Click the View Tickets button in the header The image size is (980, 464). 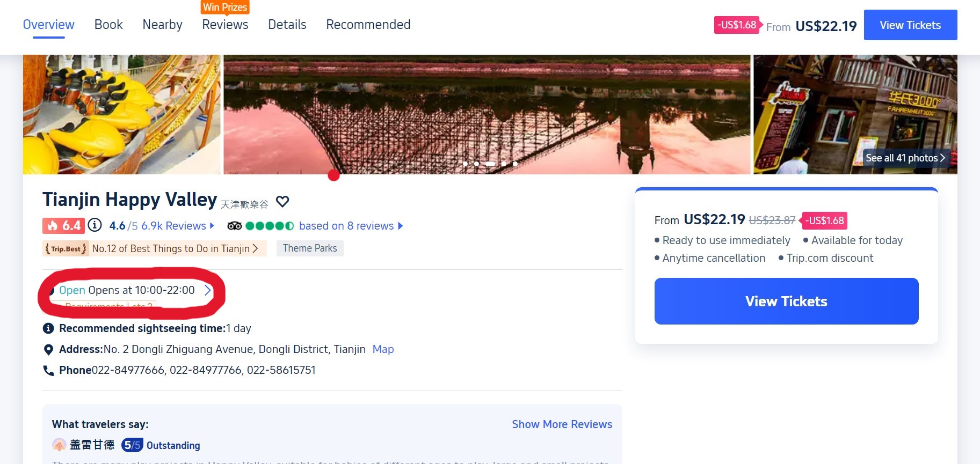click(x=910, y=25)
